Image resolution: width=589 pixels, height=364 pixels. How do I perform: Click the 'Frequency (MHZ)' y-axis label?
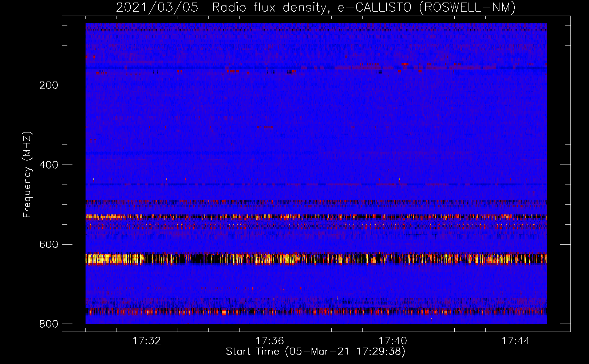27,174
